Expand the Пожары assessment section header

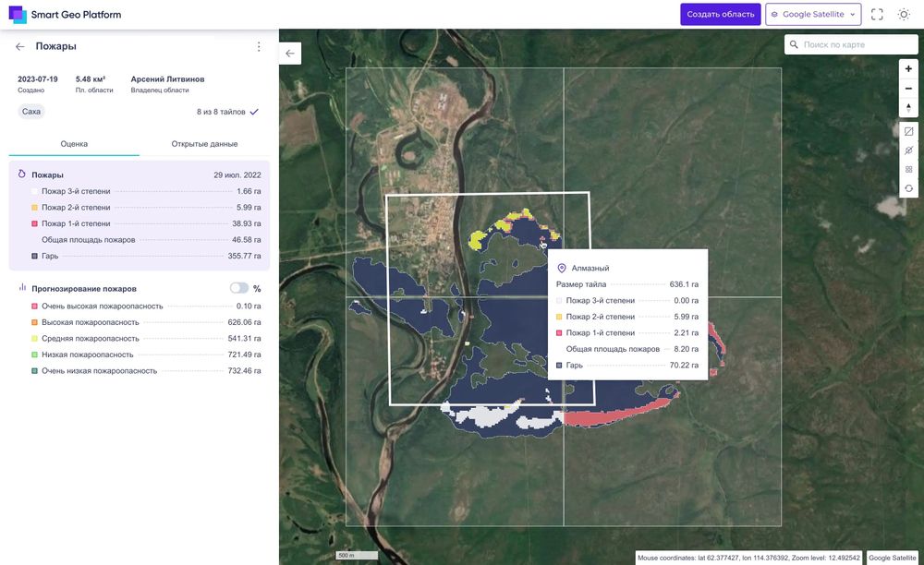[140, 174]
